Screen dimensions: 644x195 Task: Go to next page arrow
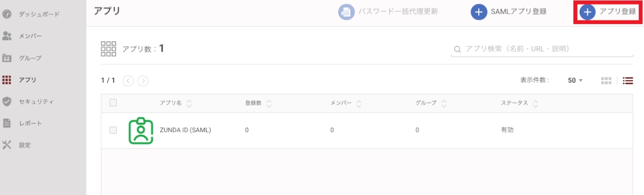click(143, 81)
